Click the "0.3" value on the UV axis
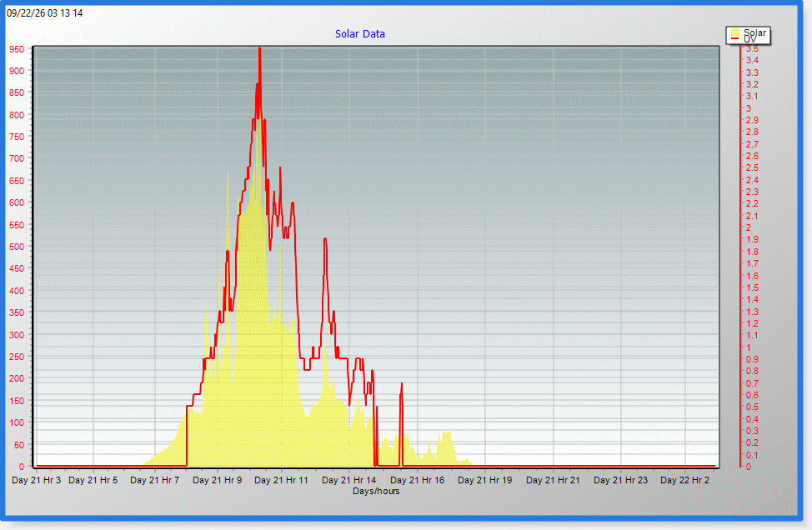The width and height of the screenshot is (812, 530). click(x=752, y=431)
